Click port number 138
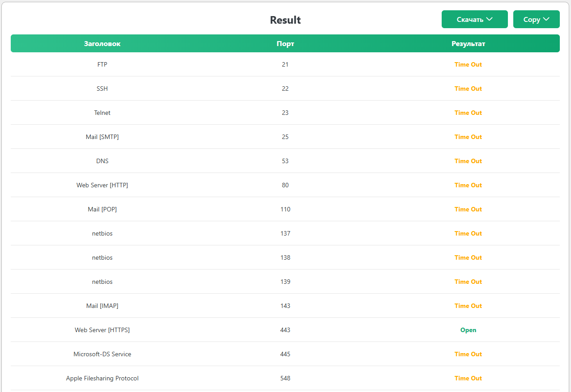Image resolution: width=571 pixels, height=392 pixels. [x=285, y=257]
